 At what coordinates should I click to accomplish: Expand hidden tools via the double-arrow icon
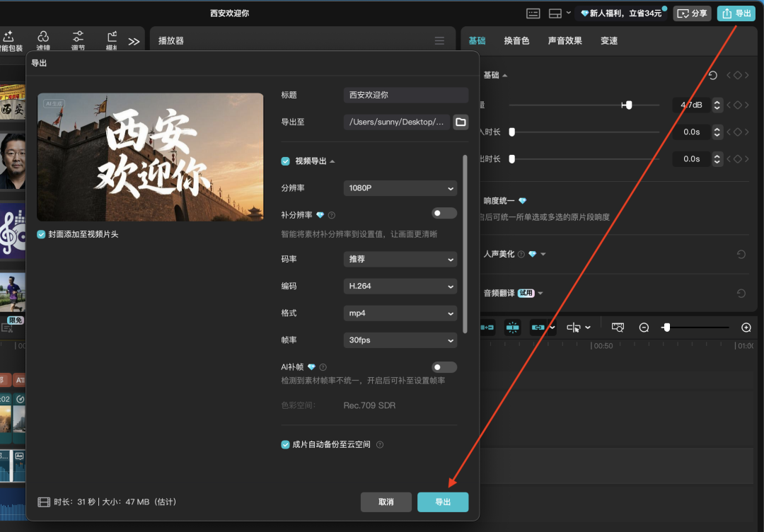click(x=133, y=40)
